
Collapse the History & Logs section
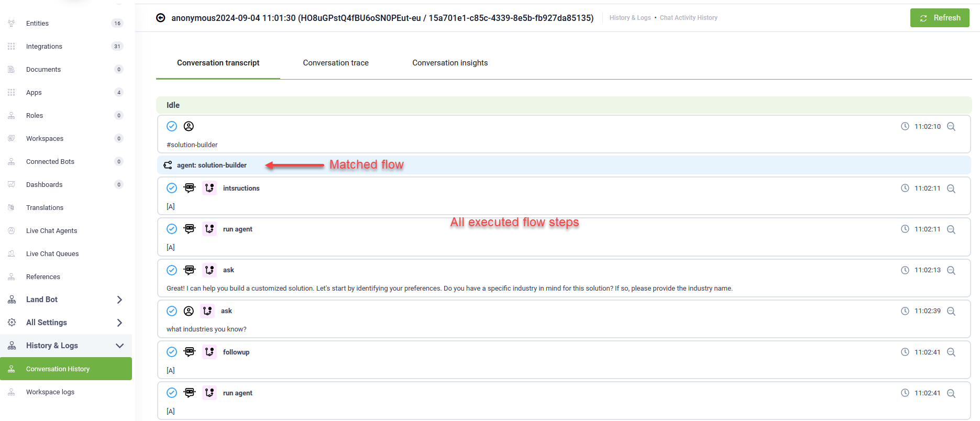[119, 346]
